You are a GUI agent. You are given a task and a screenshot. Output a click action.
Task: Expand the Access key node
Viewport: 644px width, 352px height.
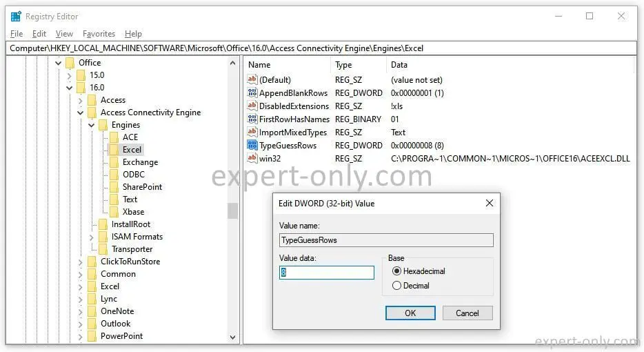81,100
